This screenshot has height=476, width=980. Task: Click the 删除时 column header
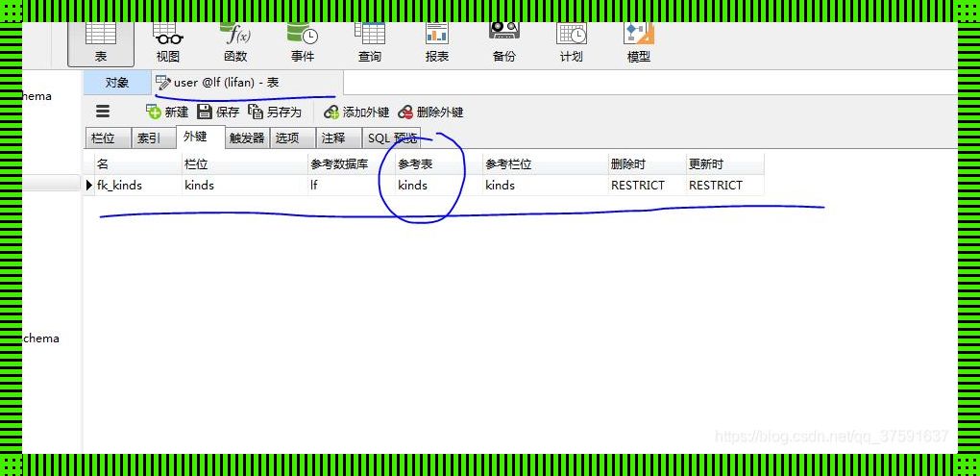click(647, 164)
